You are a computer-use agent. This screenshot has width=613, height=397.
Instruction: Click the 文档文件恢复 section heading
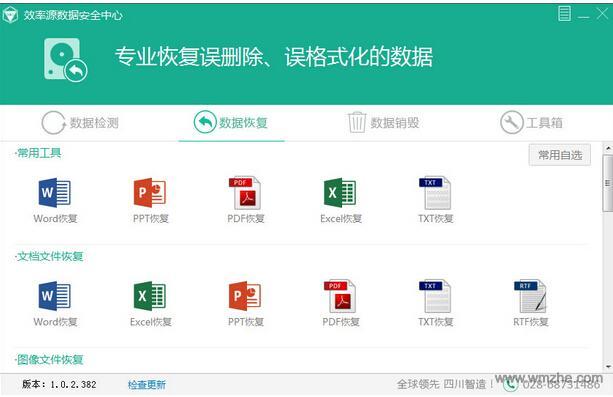tap(49, 257)
